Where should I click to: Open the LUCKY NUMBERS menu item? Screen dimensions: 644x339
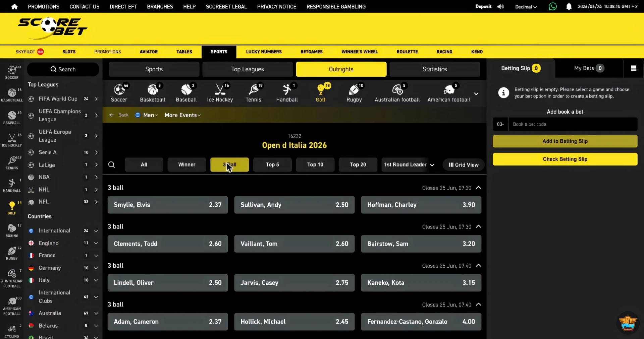click(264, 52)
